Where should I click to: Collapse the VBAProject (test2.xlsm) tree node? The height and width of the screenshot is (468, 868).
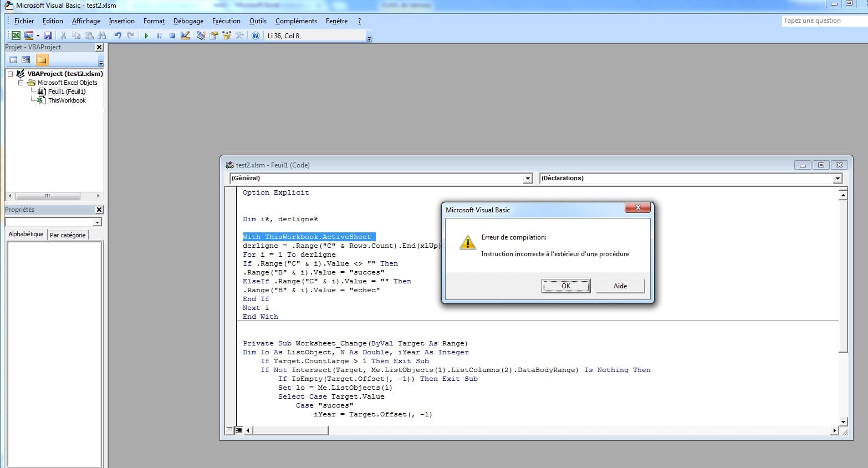pos(10,74)
